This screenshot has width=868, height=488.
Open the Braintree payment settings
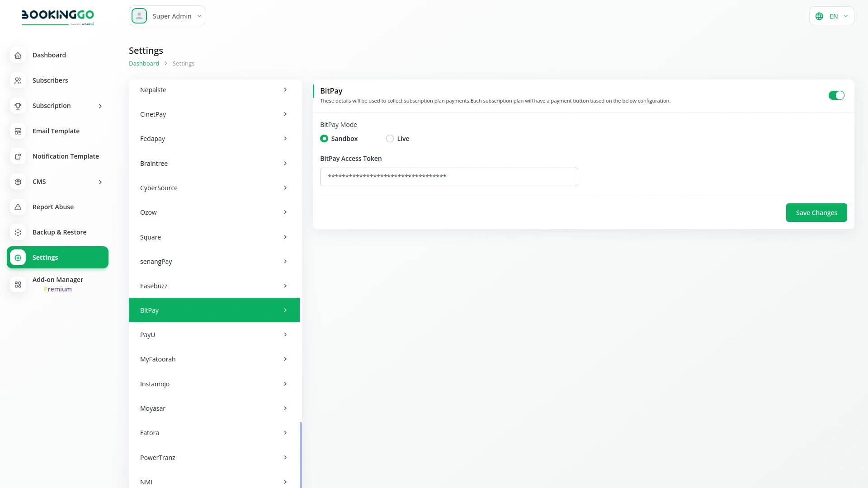214,163
